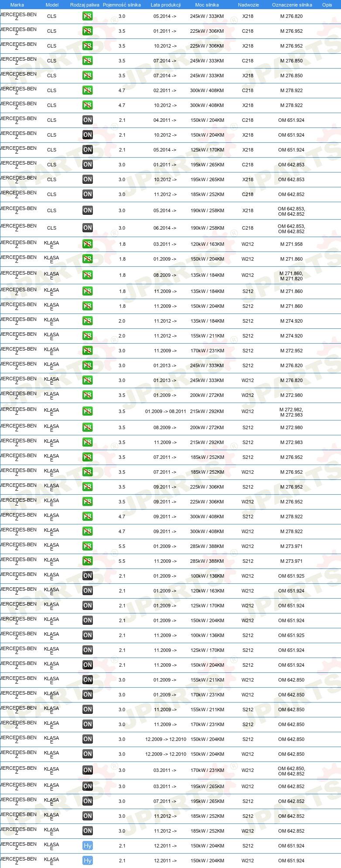Click PB icon for Klasa E S212 M 276.820
The width and height of the screenshot is (341, 868).
pyautogui.click(x=87, y=365)
